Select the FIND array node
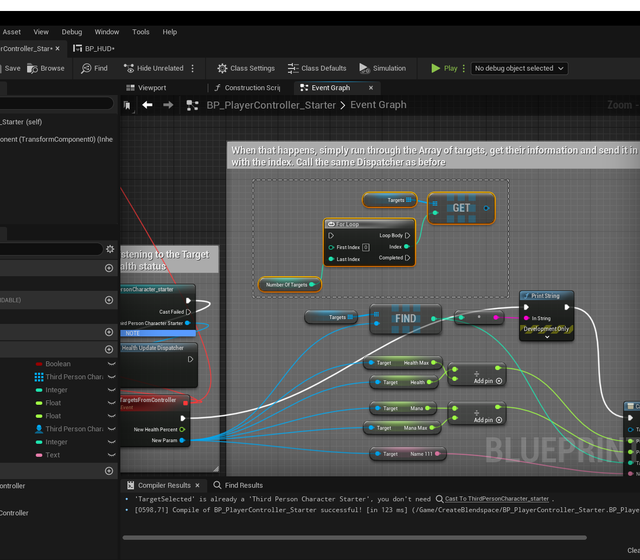Viewport: 640px width, 560px height. (405, 318)
